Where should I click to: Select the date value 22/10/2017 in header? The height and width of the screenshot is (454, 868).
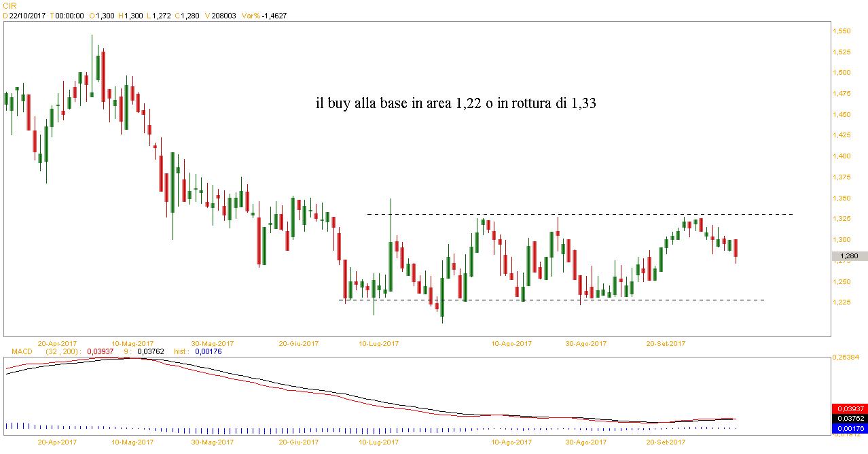coord(27,15)
